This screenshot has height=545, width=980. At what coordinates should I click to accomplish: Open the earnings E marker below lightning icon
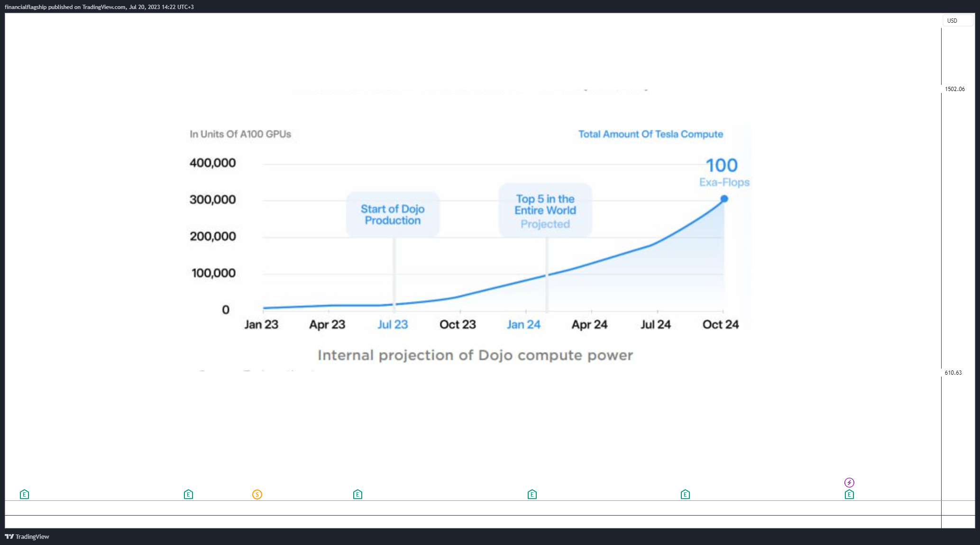point(849,494)
